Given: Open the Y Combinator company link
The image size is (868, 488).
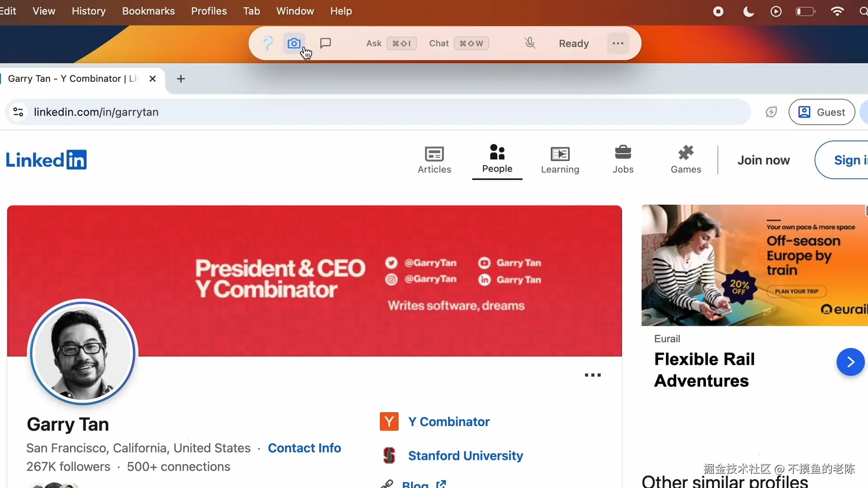Looking at the screenshot, I should click(x=448, y=422).
